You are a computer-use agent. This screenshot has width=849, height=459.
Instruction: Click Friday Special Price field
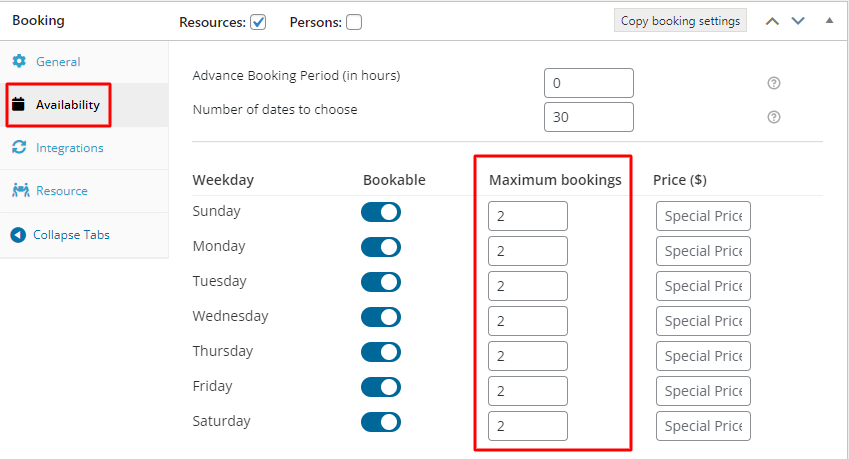pos(703,391)
